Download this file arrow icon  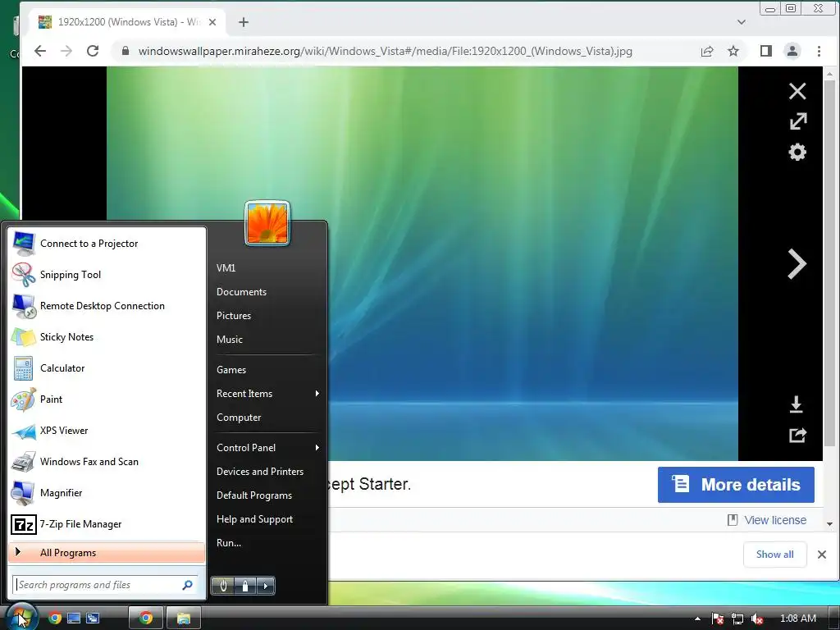tap(796, 404)
